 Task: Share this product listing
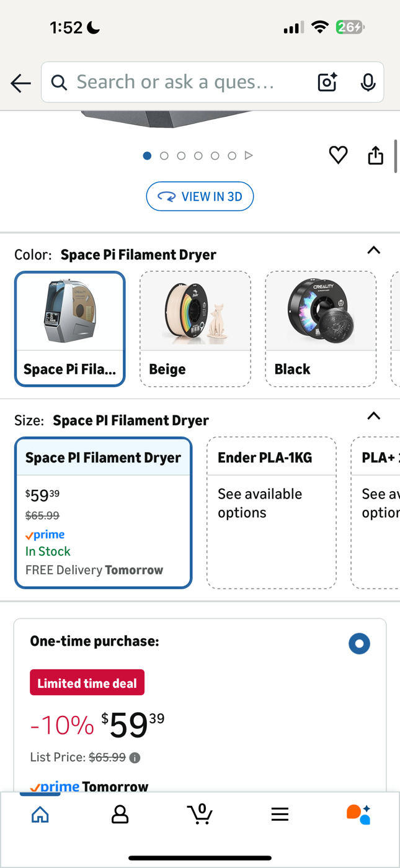click(375, 155)
